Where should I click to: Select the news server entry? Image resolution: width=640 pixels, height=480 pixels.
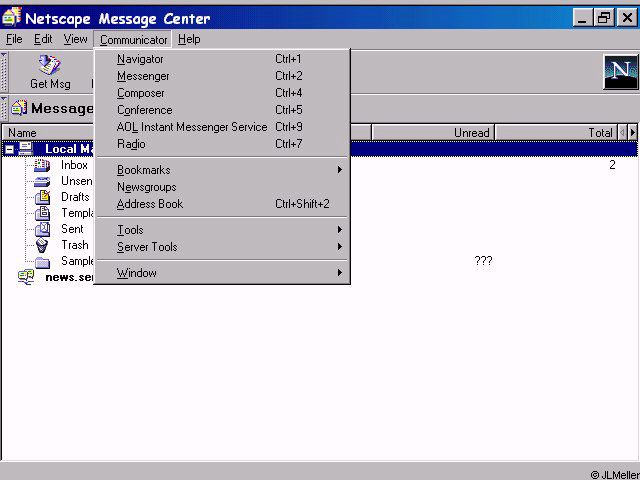pos(69,277)
